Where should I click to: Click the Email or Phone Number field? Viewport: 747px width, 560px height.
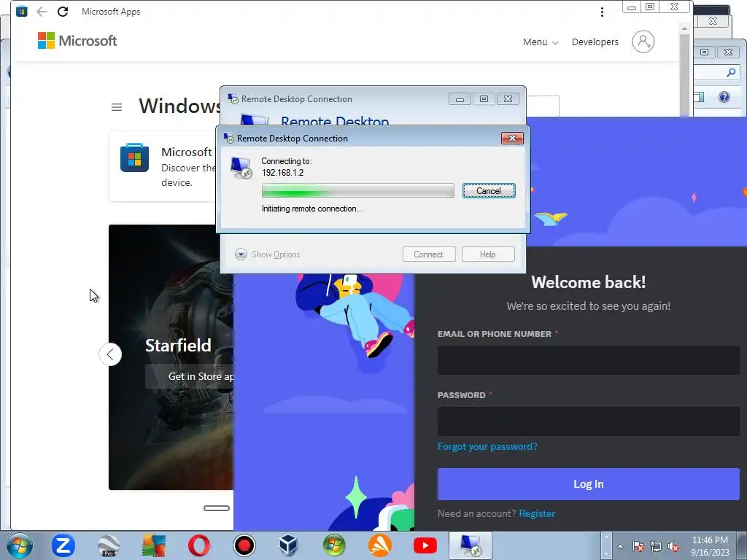pyautogui.click(x=589, y=360)
